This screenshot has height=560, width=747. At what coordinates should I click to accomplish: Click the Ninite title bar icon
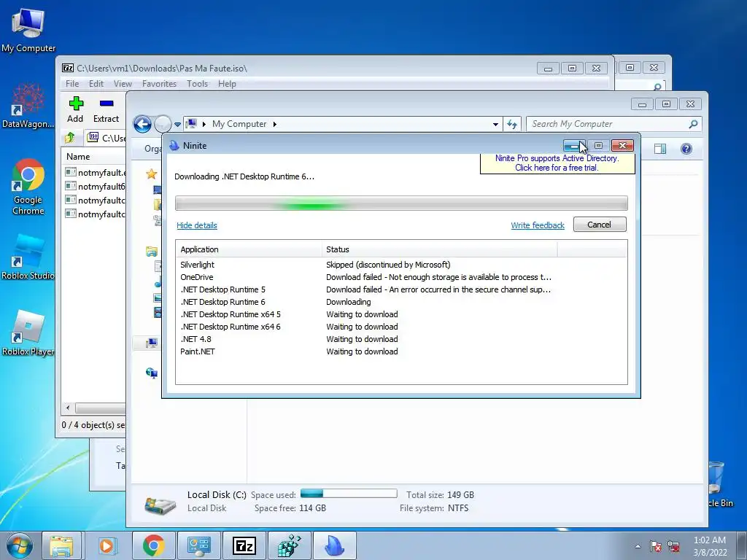174,146
